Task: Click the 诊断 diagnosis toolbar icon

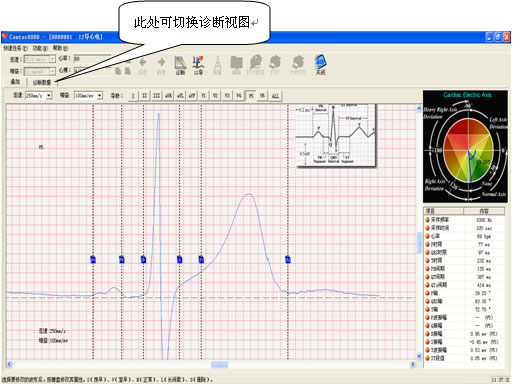Action: pyautogui.click(x=180, y=65)
